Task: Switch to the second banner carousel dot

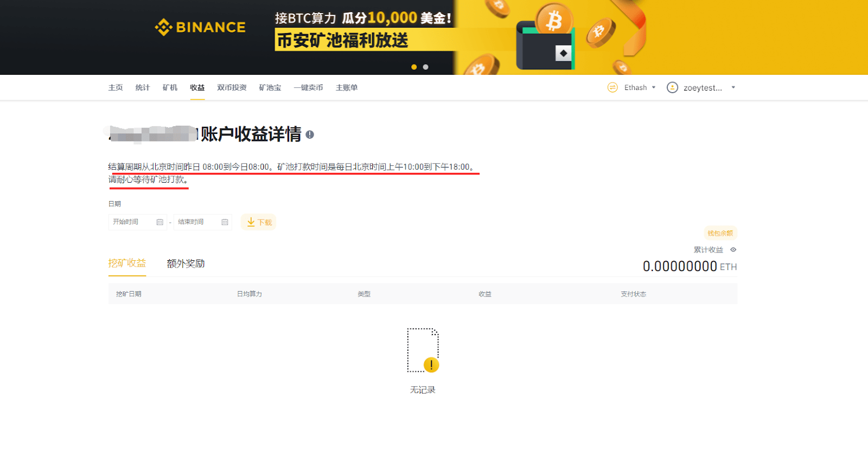Action: (426, 67)
